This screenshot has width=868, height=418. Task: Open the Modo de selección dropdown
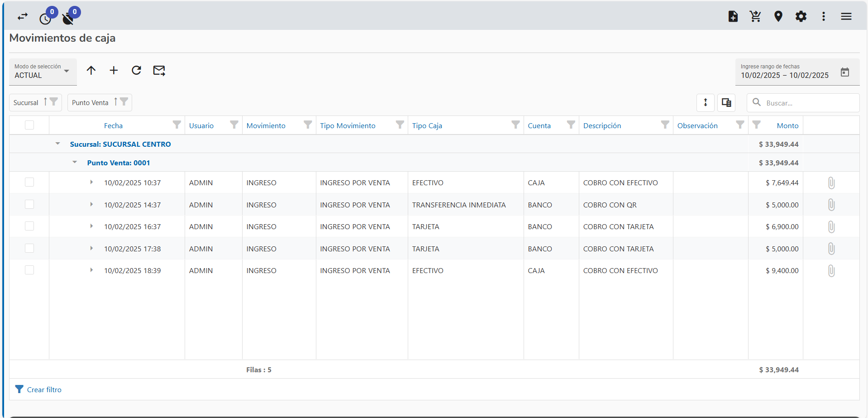coord(43,72)
